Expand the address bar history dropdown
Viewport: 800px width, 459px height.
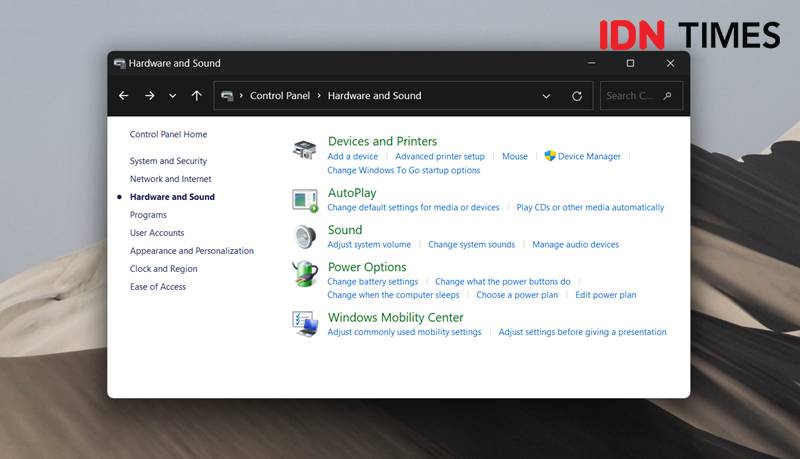click(546, 96)
